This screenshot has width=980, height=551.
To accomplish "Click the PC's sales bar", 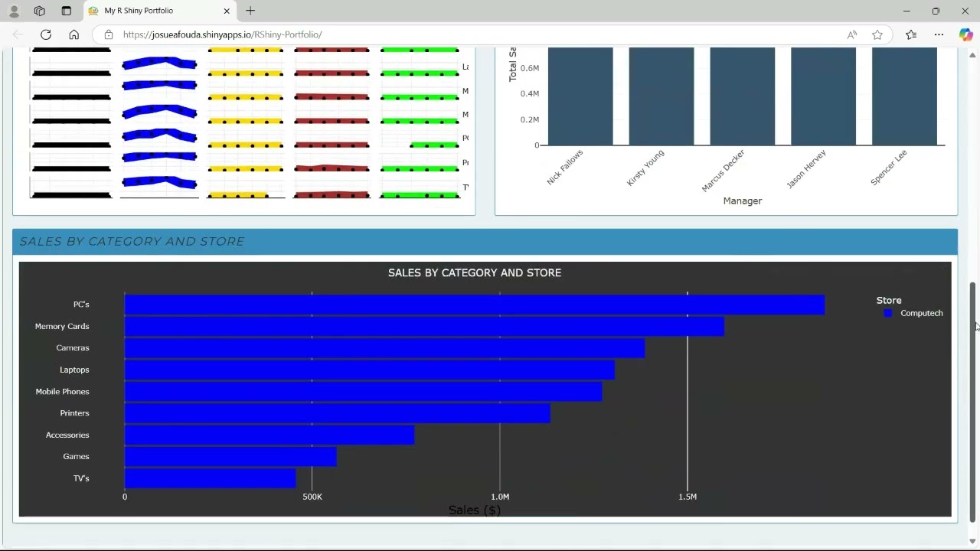I will point(475,305).
